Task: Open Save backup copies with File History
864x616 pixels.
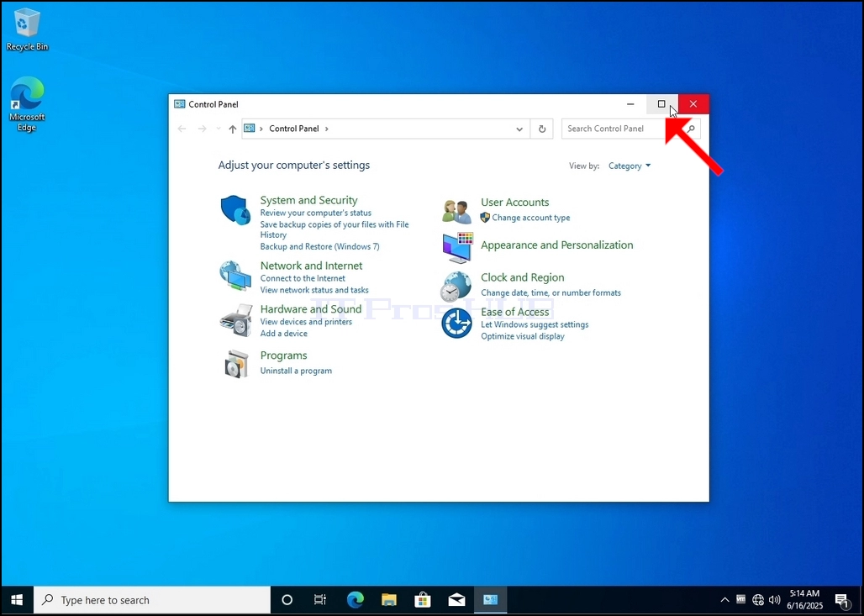Action: [335, 229]
